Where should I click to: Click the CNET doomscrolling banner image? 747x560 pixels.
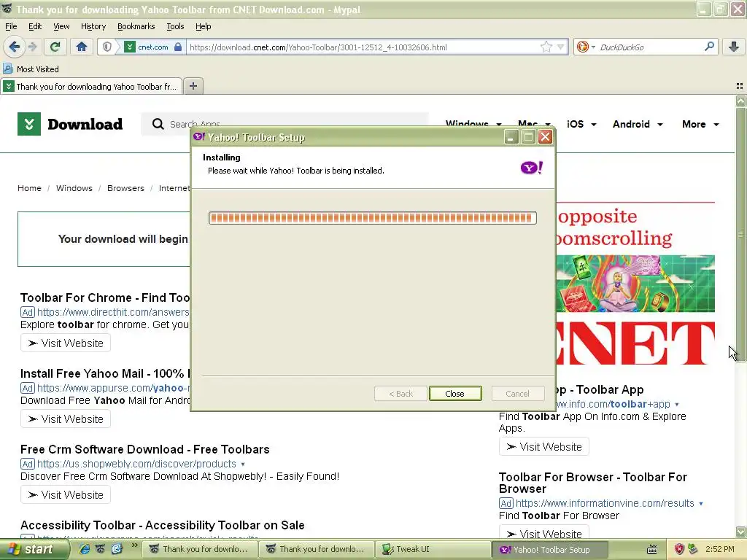coord(635,284)
